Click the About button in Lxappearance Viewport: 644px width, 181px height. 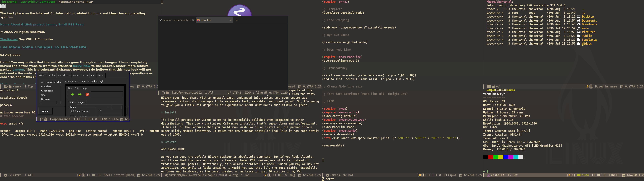click(45, 111)
